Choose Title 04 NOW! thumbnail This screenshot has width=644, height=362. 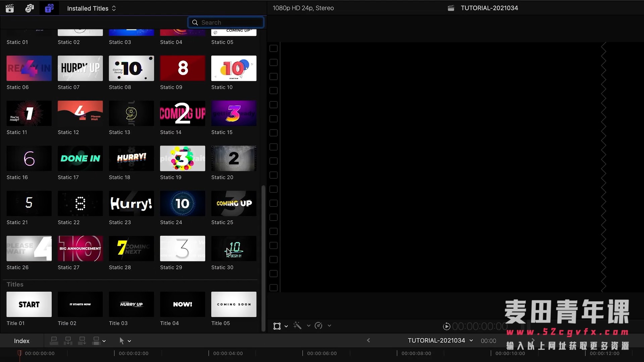click(x=182, y=304)
